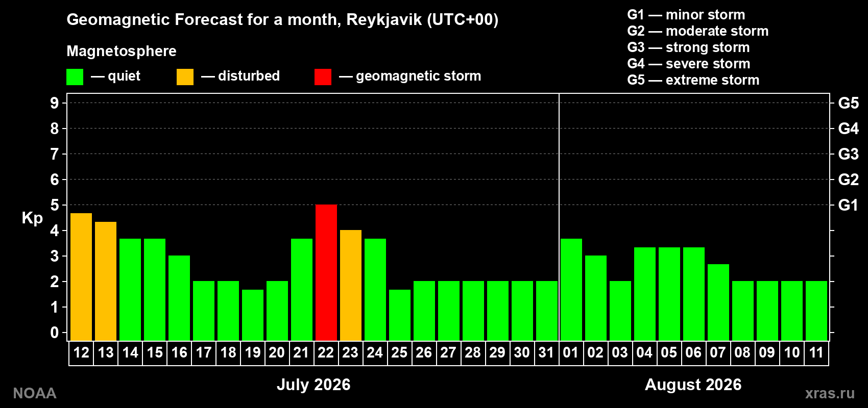This screenshot has height=408, width=868.
Task: Click the chart title mentioning Reykjavik
Action: pyautogui.click(x=282, y=20)
